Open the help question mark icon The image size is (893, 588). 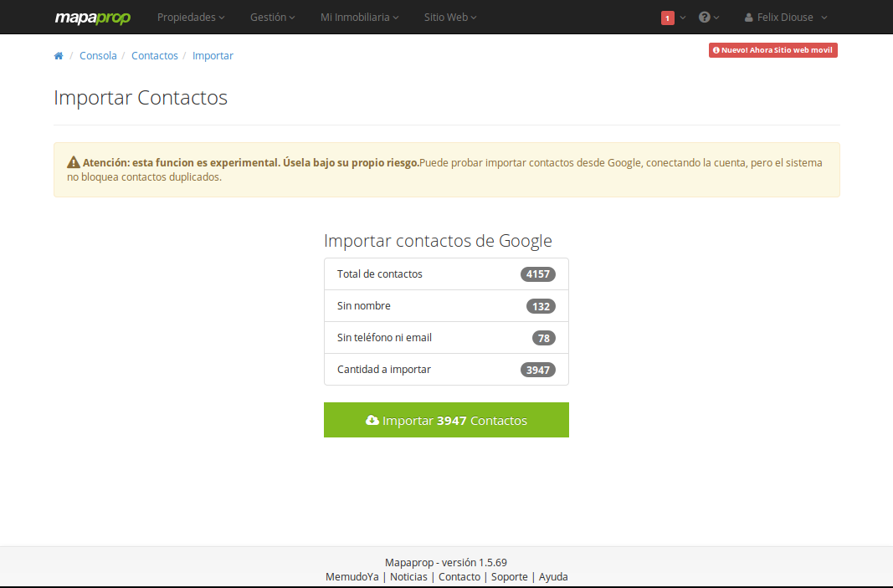(705, 17)
